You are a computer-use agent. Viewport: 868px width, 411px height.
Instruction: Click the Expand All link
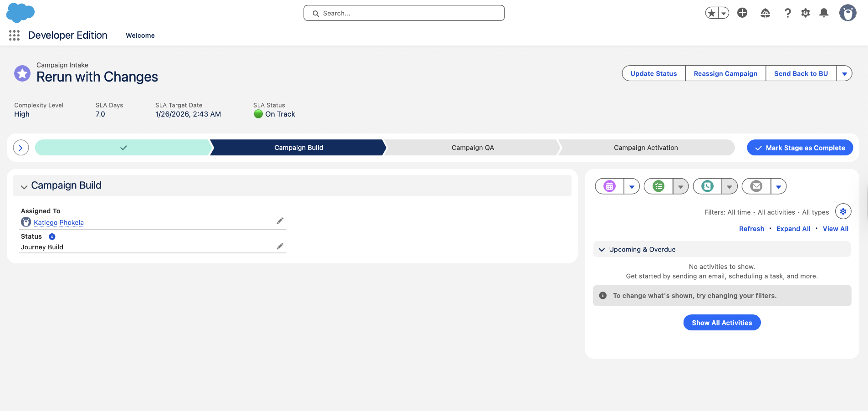[793, 229]
